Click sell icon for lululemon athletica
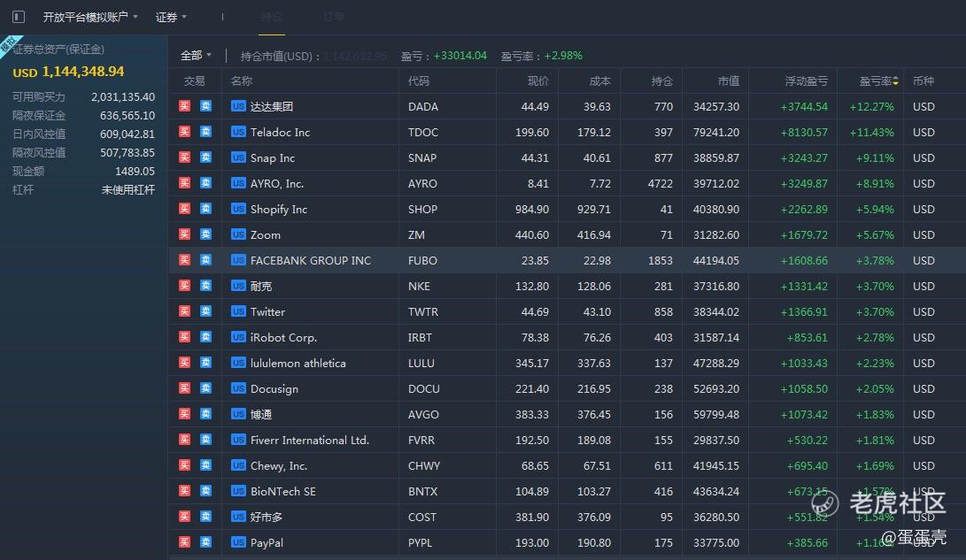 [x=205, y=363]
